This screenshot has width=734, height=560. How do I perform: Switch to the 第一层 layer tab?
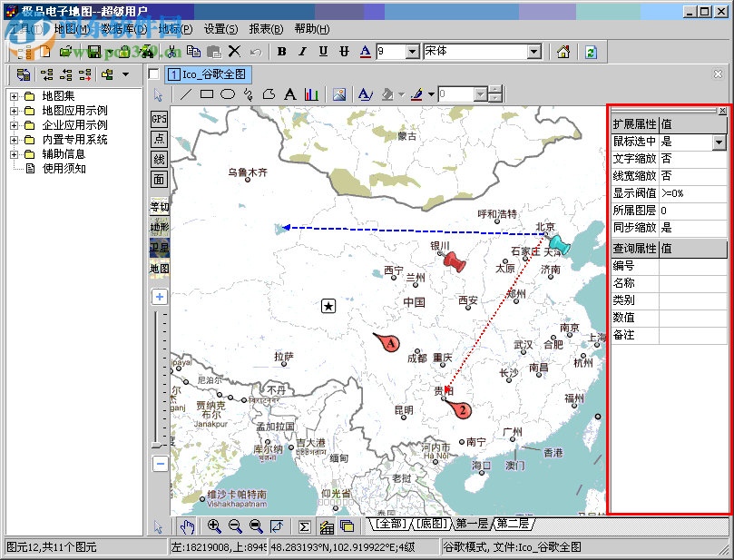(472, 524)
